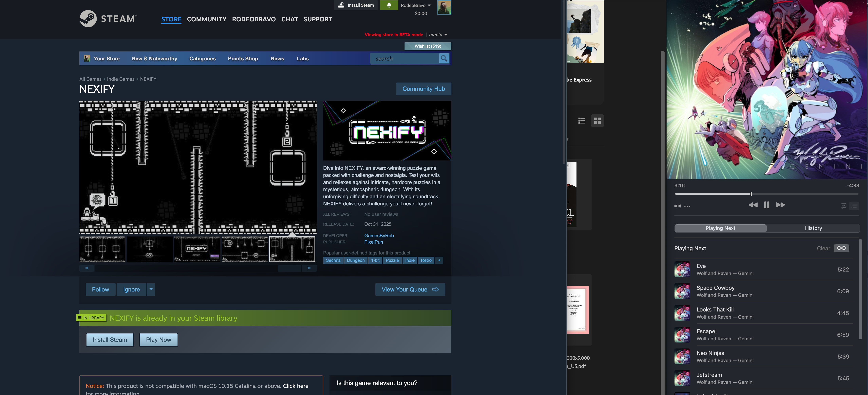Viewport: 868px width, 395px height.
Task: Click the magnifying glass search button
Action: pyautogui.click(x=444, y=58)
